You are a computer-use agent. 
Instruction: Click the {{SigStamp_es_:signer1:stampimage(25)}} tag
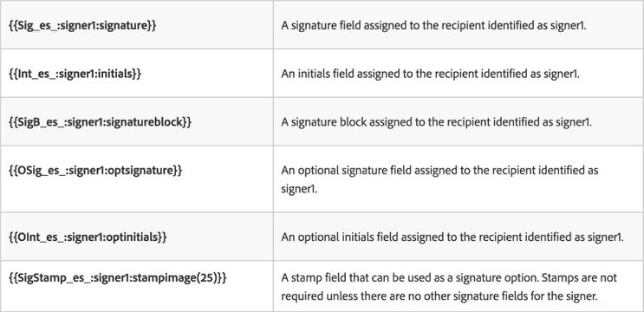click(x=118, y=278)
